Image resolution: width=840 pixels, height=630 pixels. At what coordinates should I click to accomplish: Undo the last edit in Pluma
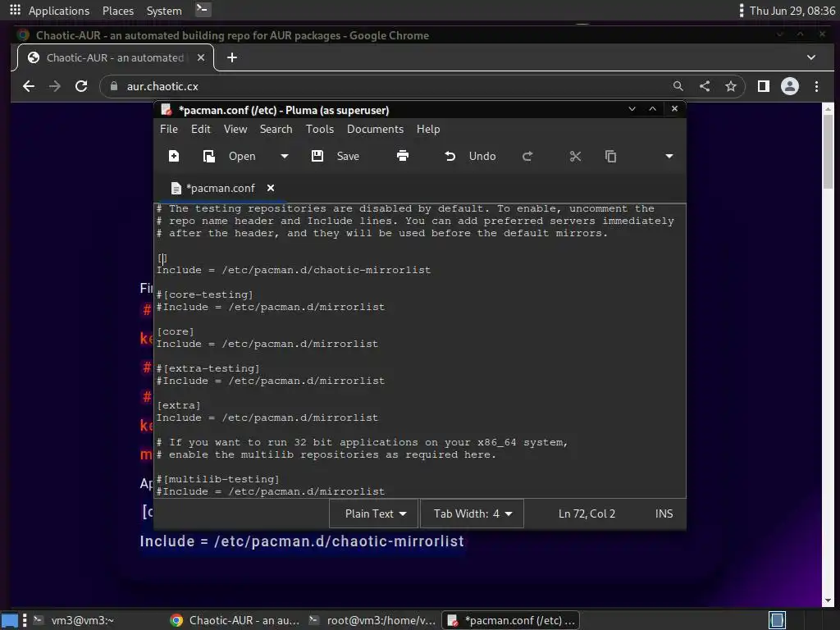click(x=470, y=156)
